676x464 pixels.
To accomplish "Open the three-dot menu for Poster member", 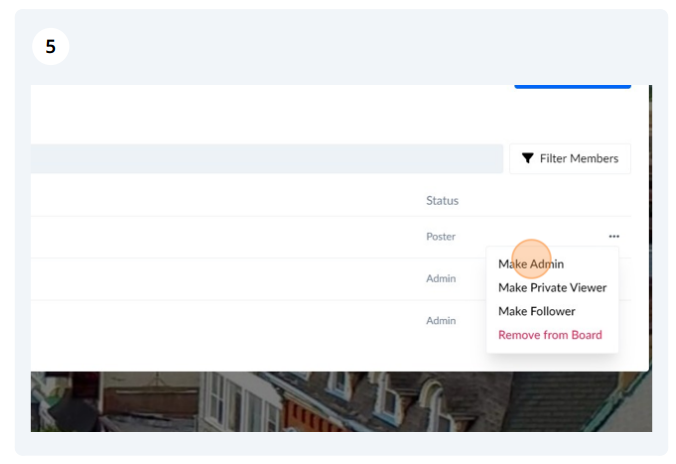I will tap(613, 237).
